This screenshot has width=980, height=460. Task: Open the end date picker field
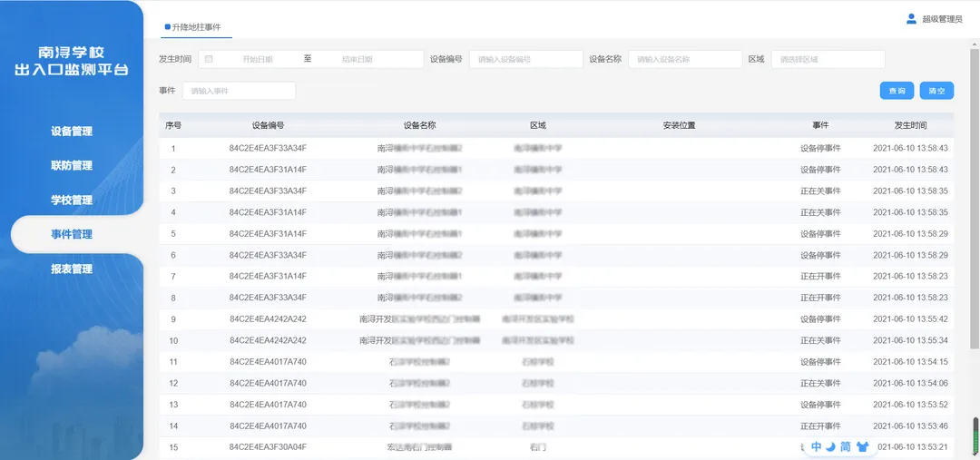(x=357, y=59)
